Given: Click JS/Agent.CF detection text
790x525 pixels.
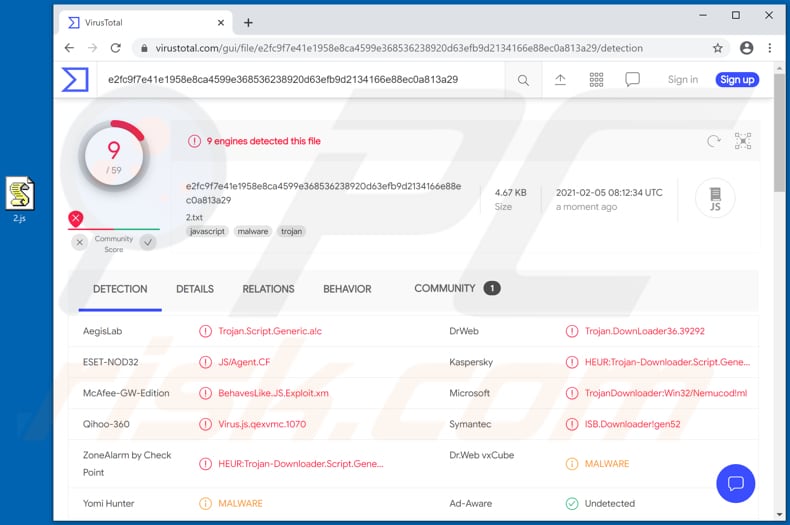Looking at the screenshot, I should tap(244, 362).
